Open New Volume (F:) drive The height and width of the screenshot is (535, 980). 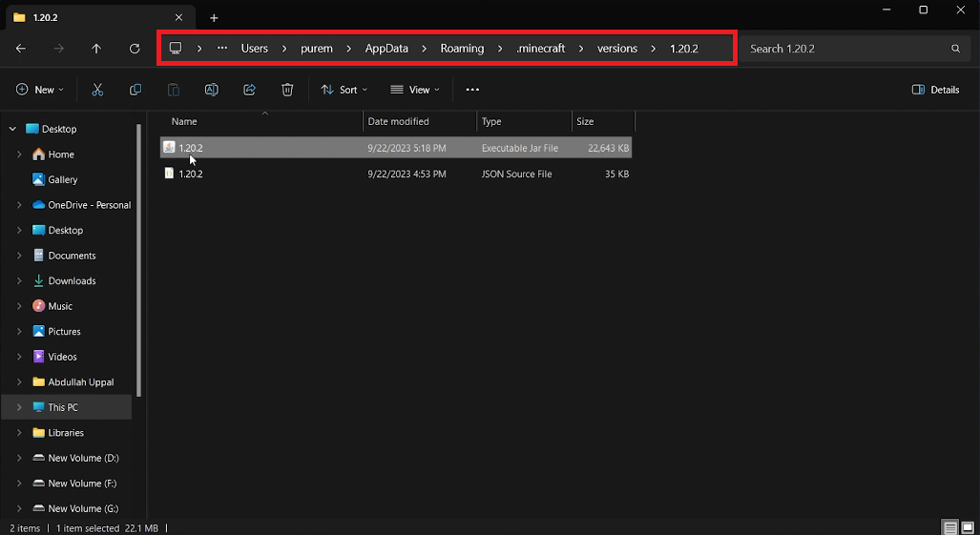(x=82, y=484)
